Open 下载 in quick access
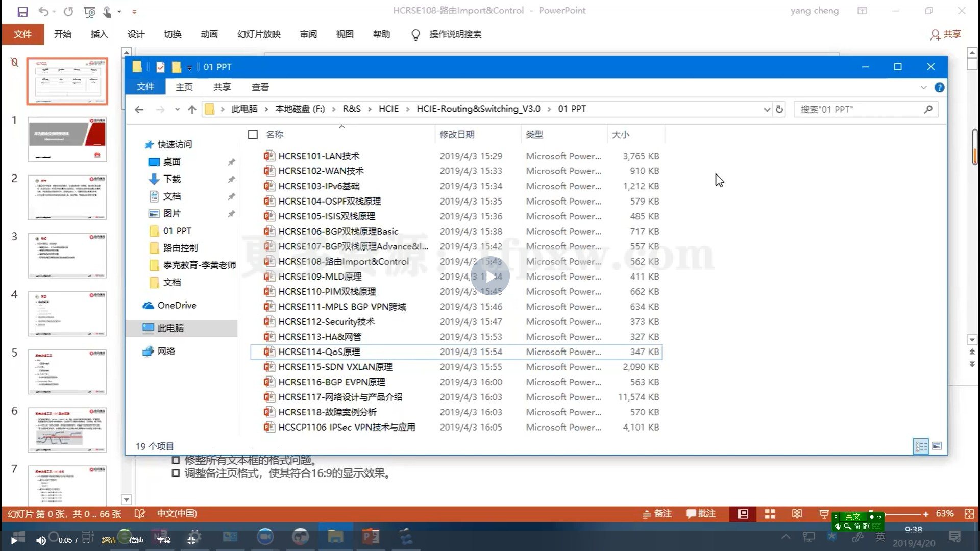980x551 pixels. (x=172, y=179)
